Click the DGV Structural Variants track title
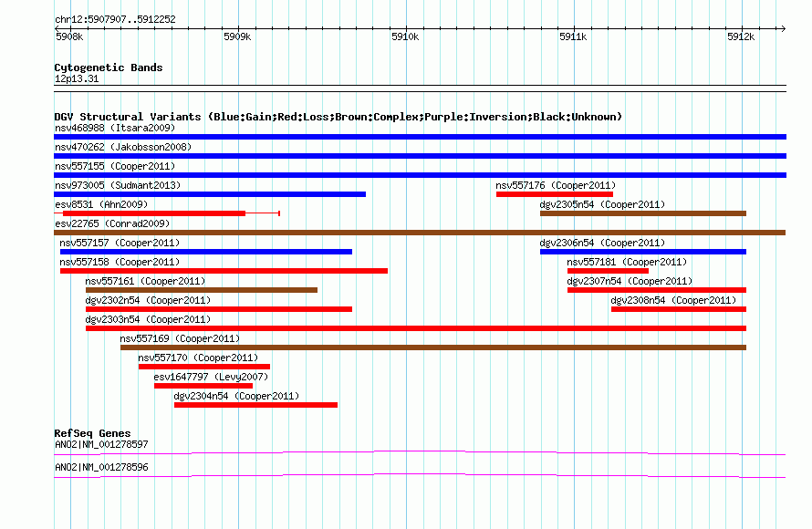 [x=338, y=117]
